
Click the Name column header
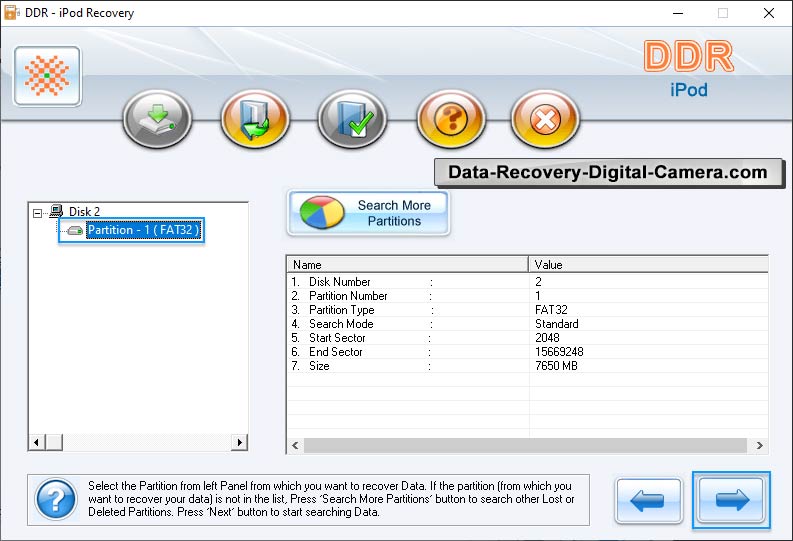[408, 264]
